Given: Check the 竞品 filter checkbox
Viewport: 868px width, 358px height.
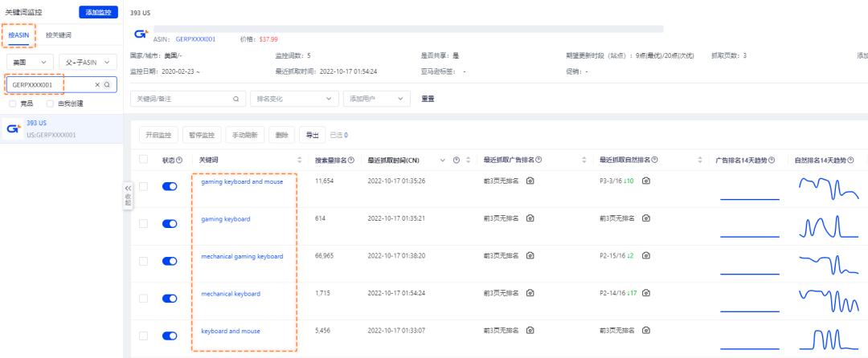Looking at the screenshot, I should (x=13, y=104).
